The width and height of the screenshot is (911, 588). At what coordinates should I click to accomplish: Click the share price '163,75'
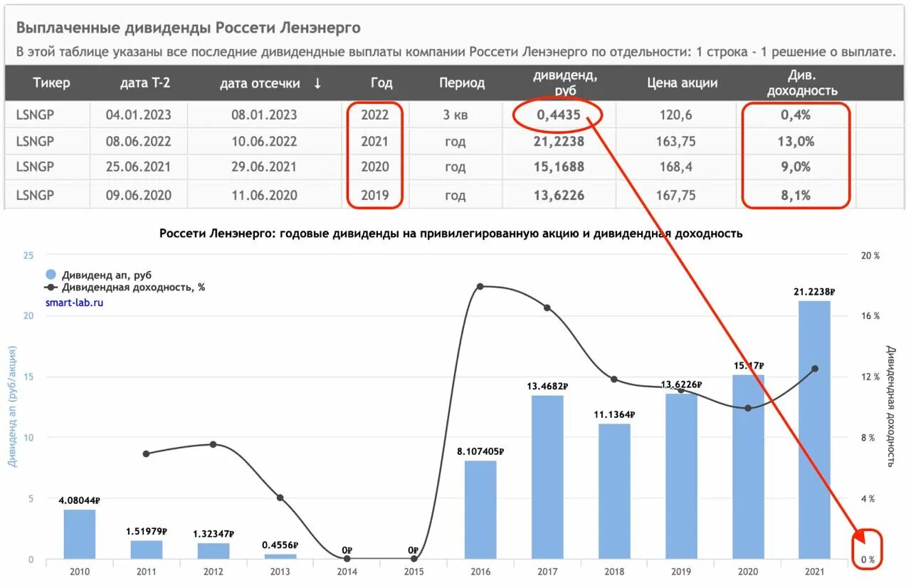676,142
